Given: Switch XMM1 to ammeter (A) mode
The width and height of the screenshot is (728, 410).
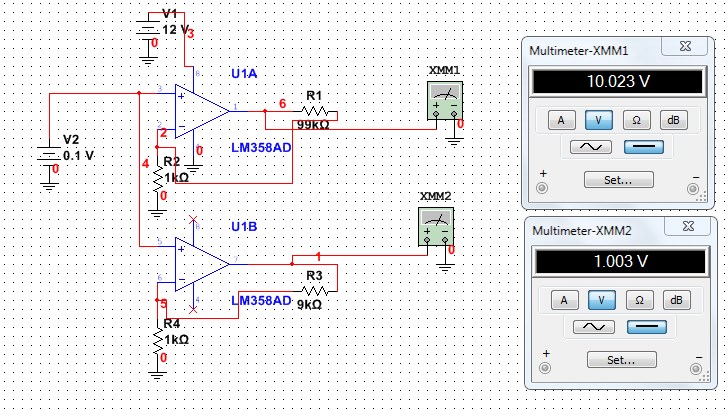Looking at the screenshot, I should click(561, 120).
